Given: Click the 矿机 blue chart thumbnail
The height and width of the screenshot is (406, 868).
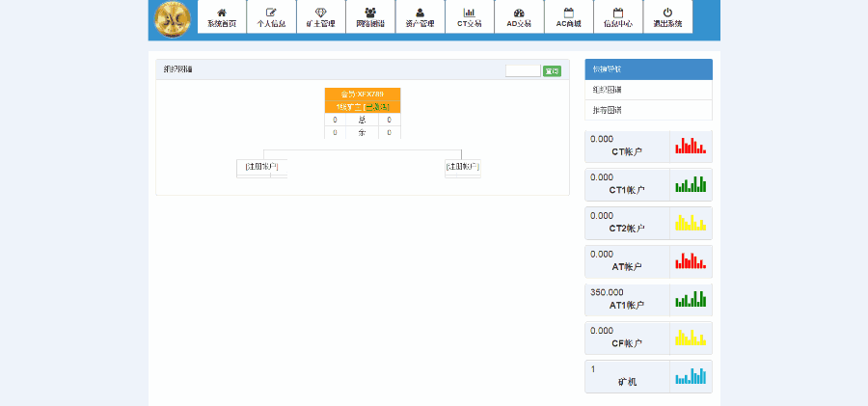Looking at the screenshot, I should (691, 376).
